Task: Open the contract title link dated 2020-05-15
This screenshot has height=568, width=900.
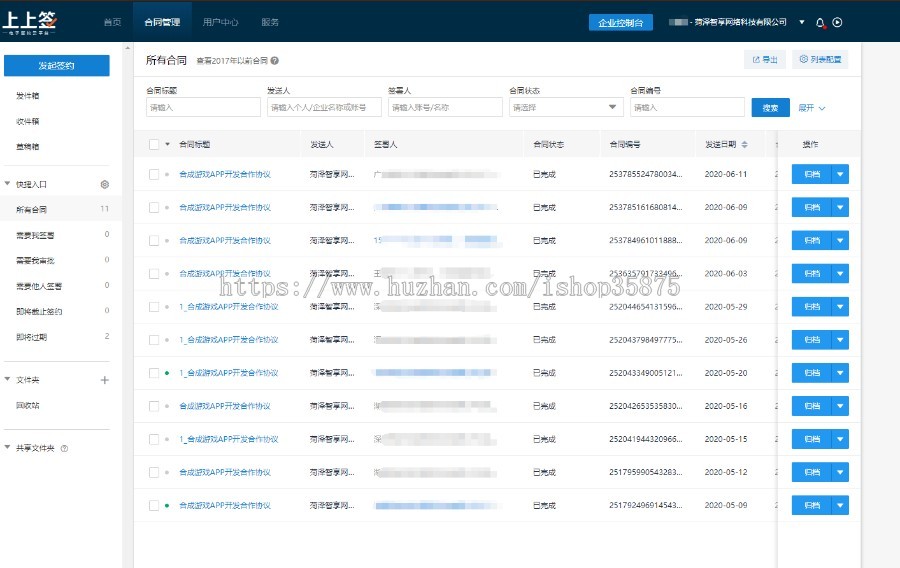Action: 228,439
